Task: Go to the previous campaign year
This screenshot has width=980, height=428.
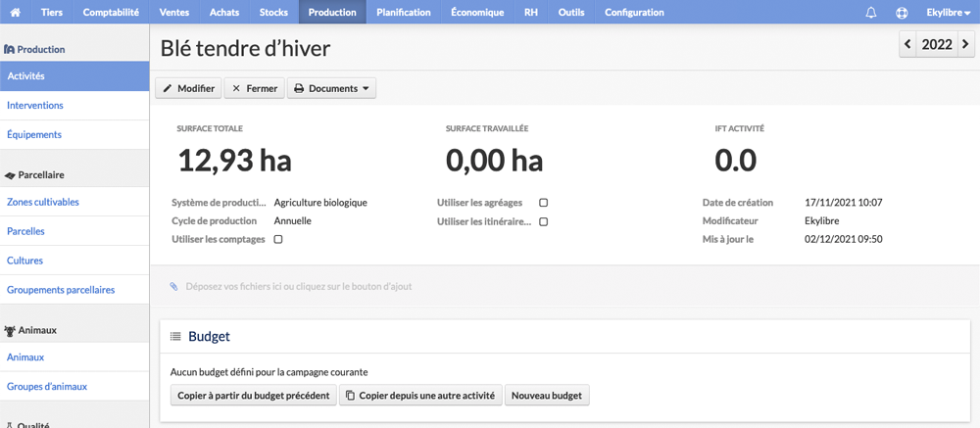Action: click(x=907, y=44)
